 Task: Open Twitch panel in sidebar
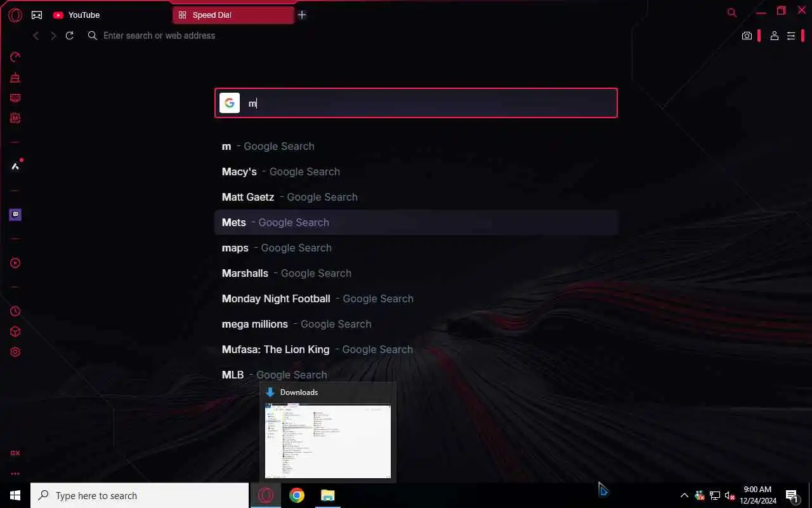coord(15,215)
